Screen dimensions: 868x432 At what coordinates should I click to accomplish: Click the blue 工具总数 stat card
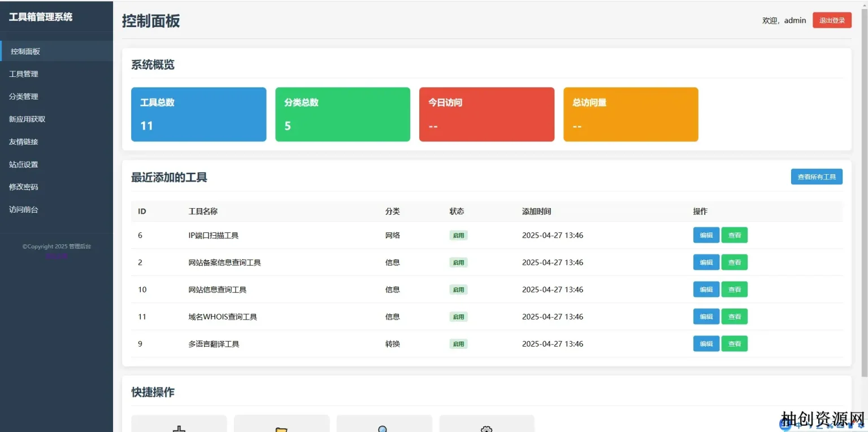[x=198, y=114]
